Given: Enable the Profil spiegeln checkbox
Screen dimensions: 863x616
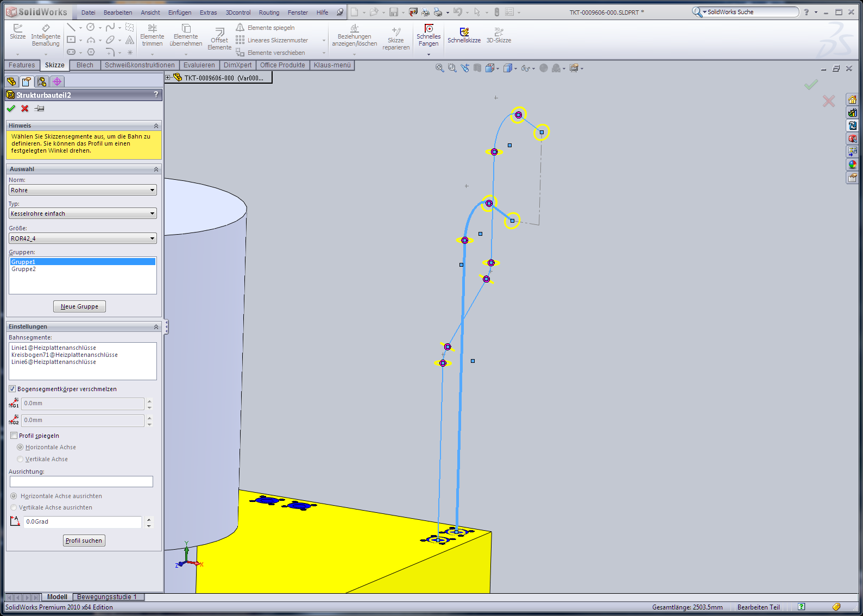Looking at the screenshot, I should pos(14,436).
